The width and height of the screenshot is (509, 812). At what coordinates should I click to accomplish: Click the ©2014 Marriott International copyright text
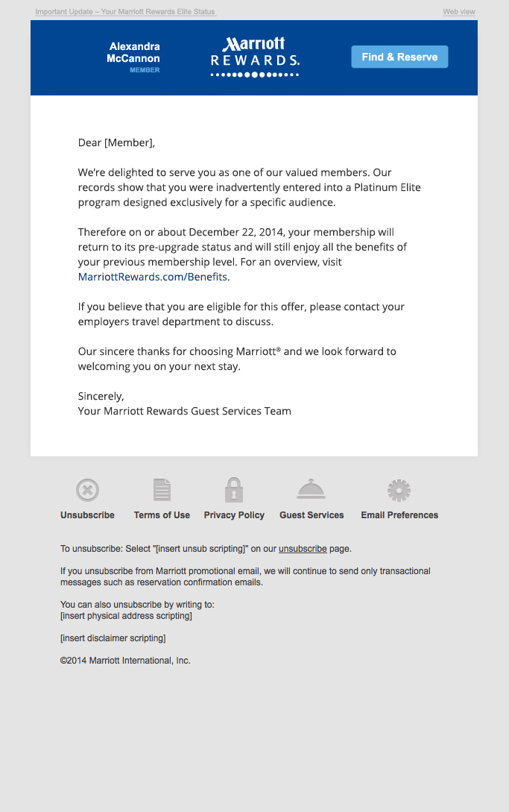pos(125,661)
